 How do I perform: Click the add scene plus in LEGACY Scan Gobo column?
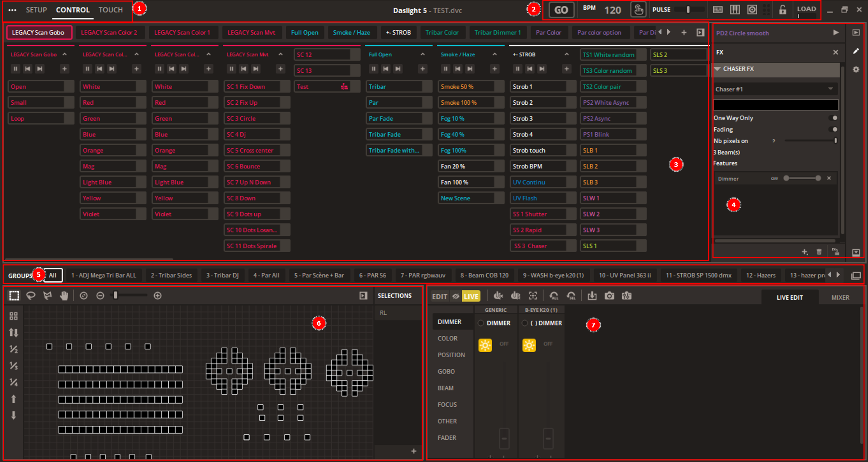[64, 69]
